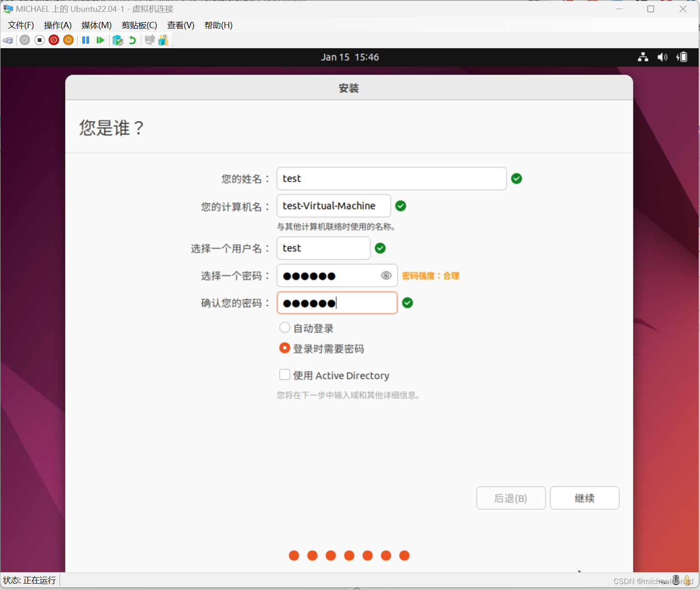
Task: Enable the 自动登录 option
Action: 285,327
